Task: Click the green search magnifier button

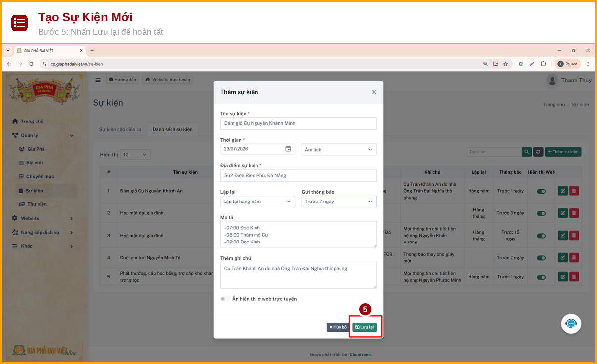Action: [x=527, y=152]
